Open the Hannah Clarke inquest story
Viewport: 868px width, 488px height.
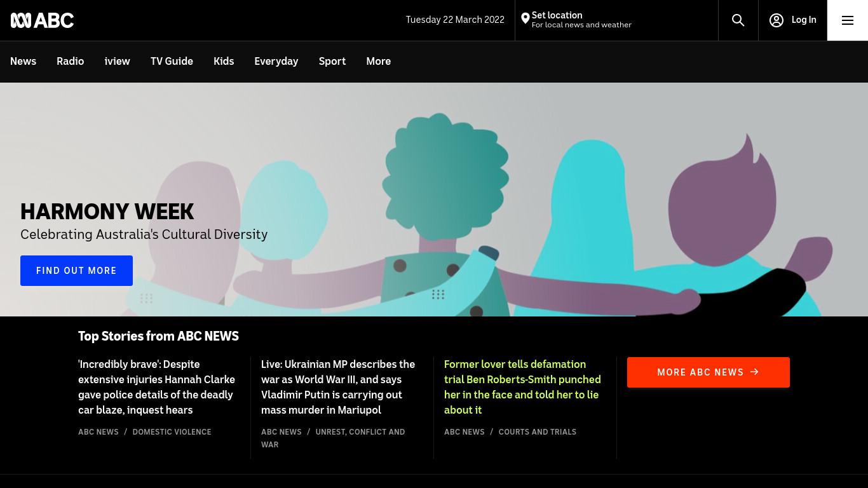[x=157, y=387]
